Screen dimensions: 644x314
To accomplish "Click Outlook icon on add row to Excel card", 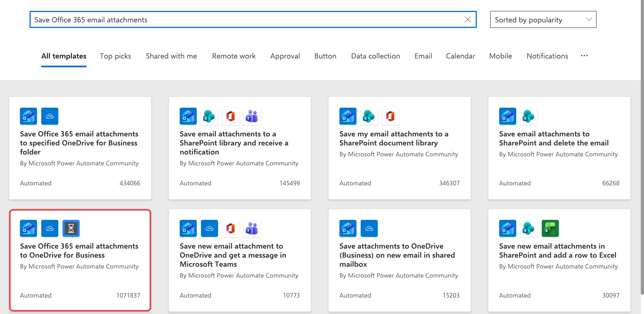I will click(508, 228).
